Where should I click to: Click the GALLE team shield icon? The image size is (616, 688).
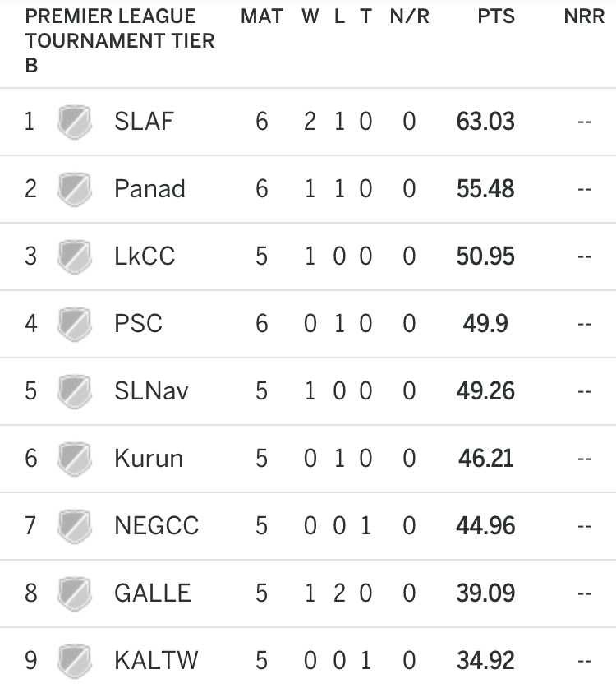[x=75, y=594]
